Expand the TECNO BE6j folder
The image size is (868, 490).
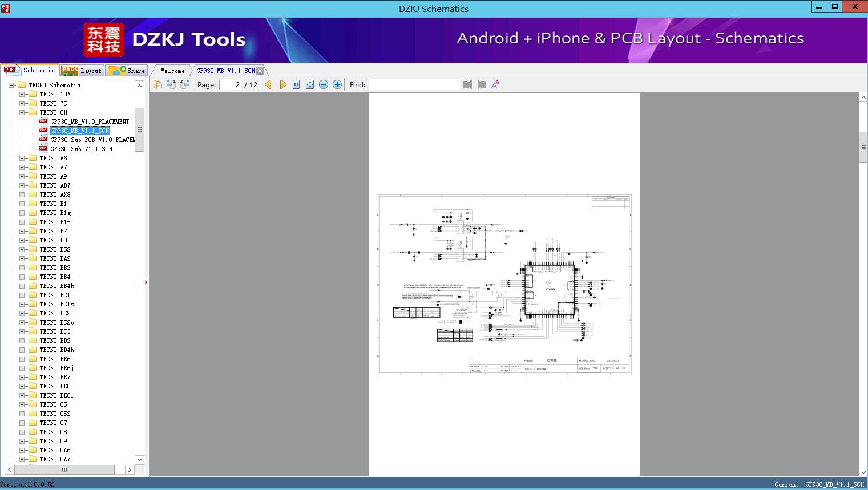coord(22,368)
